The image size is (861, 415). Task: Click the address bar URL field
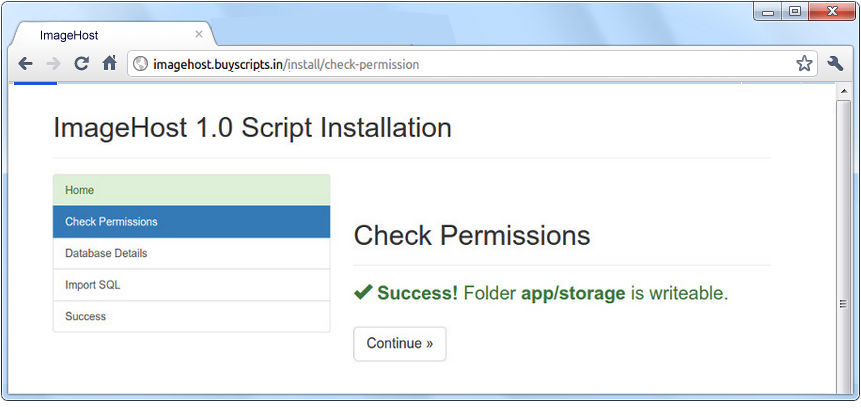[x=450, y=64]
